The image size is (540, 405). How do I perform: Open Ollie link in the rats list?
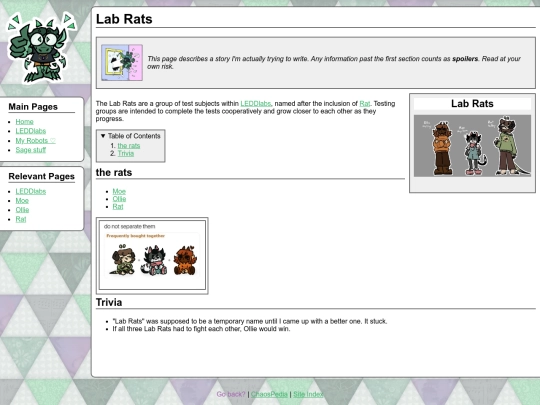(120, 199)
